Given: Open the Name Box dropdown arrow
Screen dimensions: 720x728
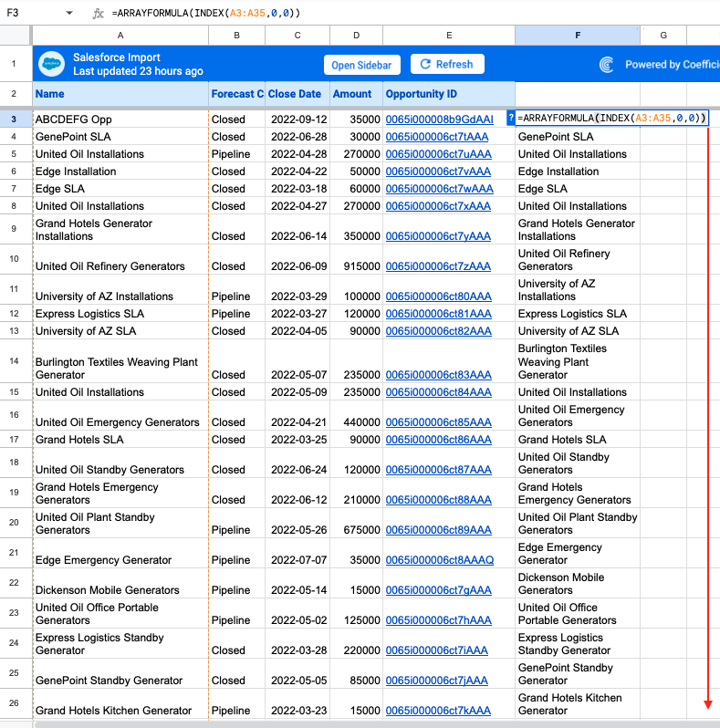Looking at the screenshot, I should click(69, 13).
